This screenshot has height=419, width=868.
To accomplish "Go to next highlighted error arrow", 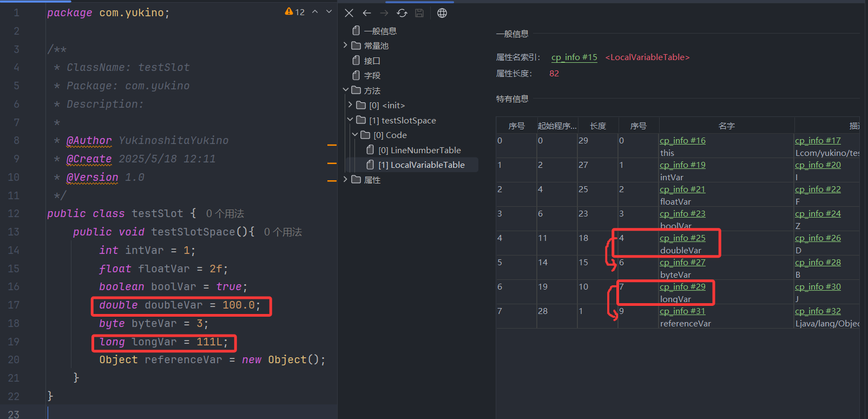I will 328,12.
